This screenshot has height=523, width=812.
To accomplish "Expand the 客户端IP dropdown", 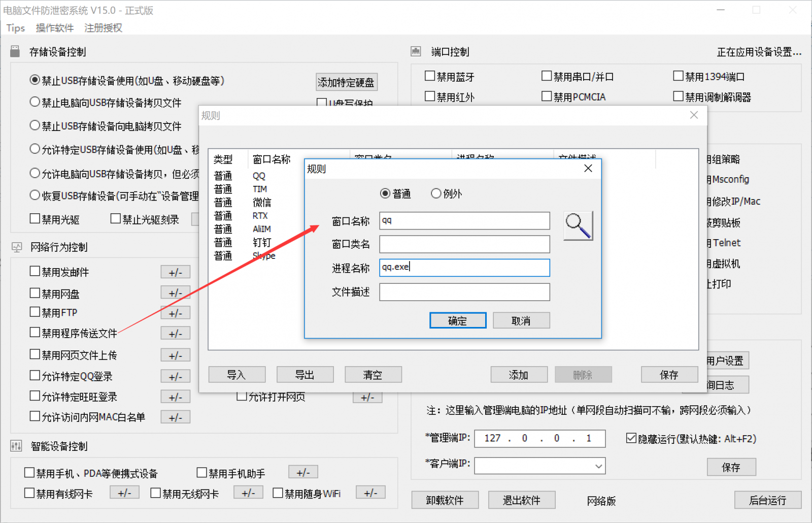I will 598,466.
